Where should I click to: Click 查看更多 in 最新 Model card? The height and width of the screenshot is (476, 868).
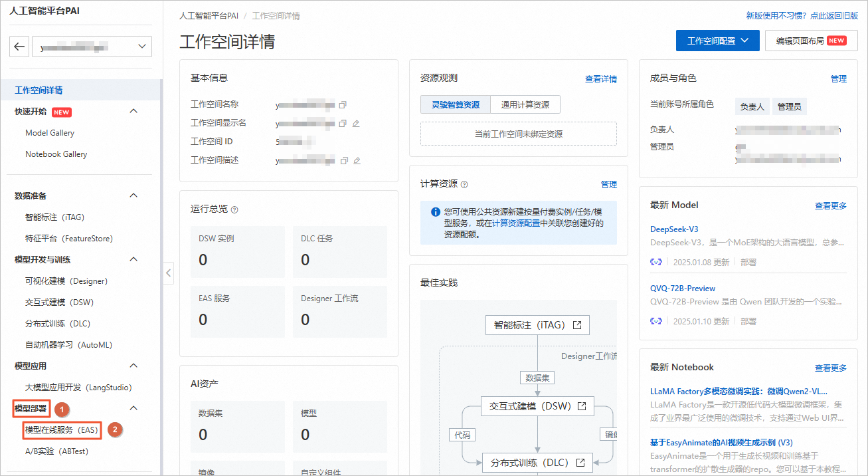[x=831, y=206]
